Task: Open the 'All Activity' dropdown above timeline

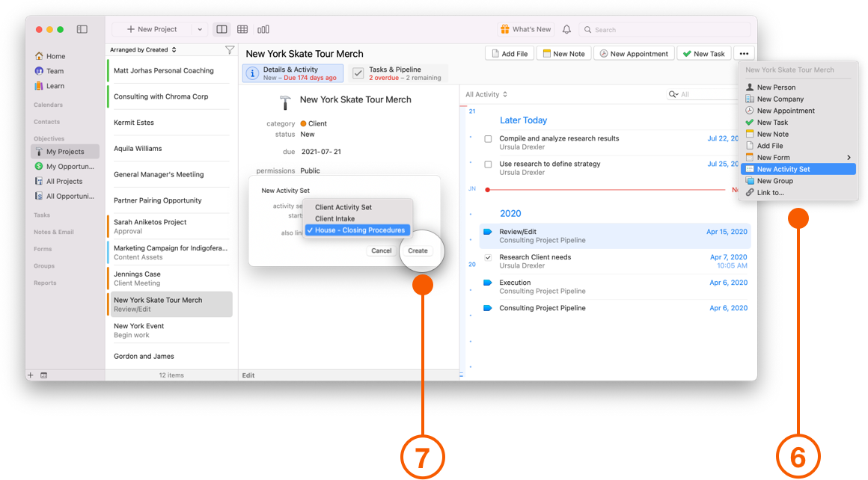Action: tap(485, 94)
